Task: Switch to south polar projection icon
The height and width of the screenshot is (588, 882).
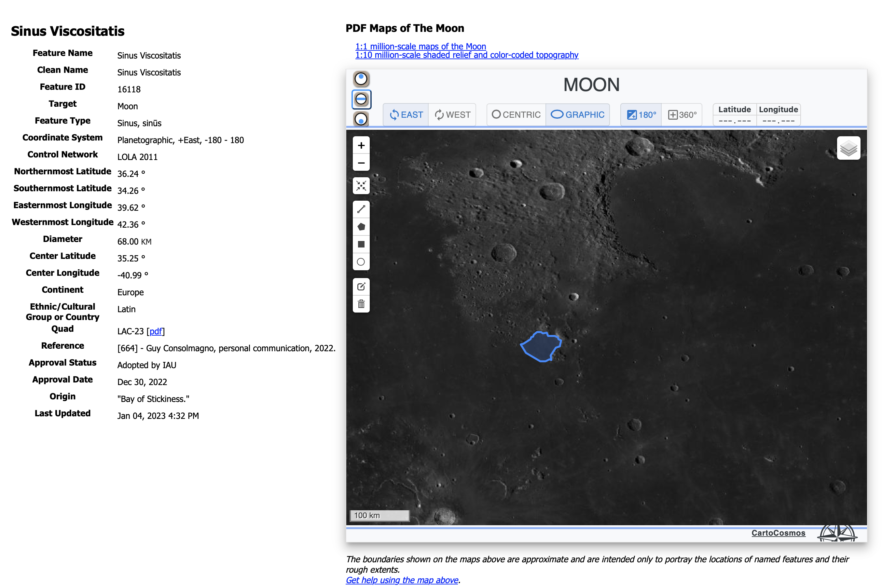Action: [x=361, y=119]
